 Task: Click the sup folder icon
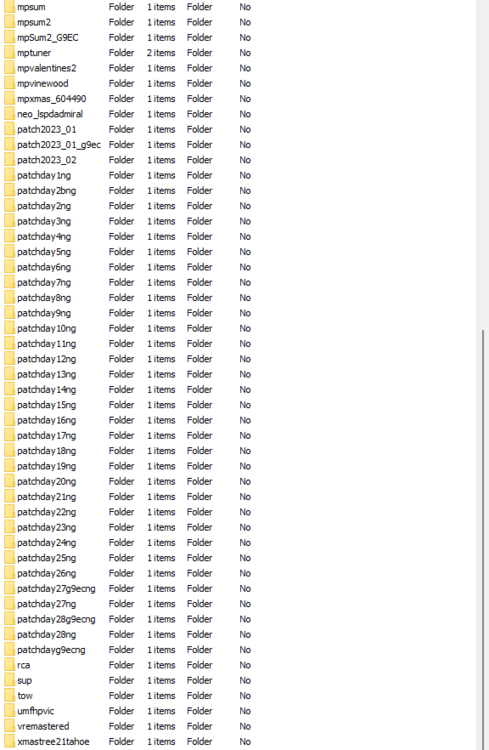pyautogui.click(x=9, y=681)
